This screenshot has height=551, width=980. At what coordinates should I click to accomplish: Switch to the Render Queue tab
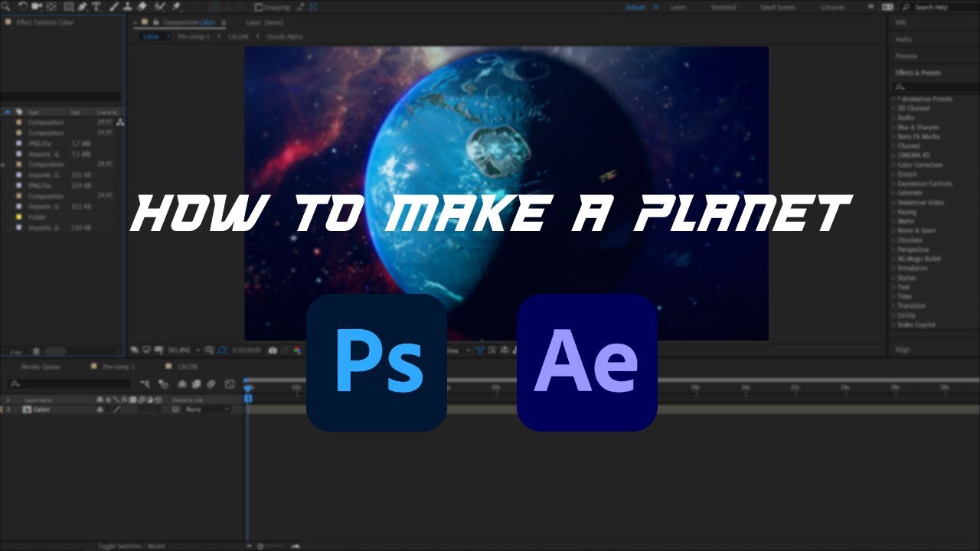(x=40, y=367)
